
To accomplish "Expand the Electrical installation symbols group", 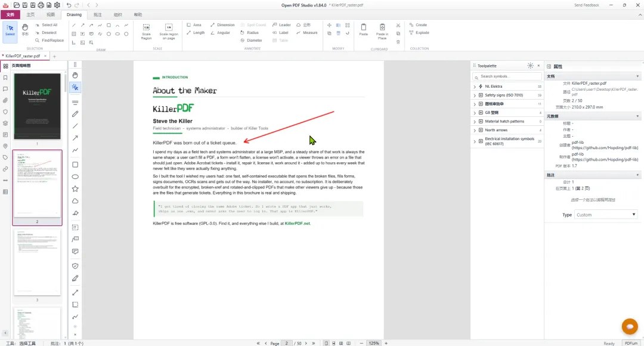I will [x=475, y=141].
